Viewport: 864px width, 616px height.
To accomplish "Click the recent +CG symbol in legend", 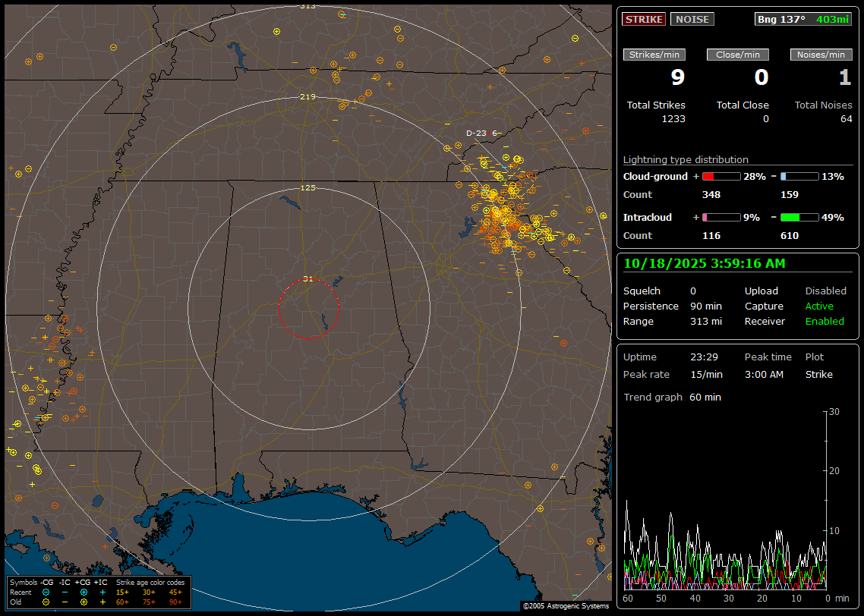I will pos(84,592).
